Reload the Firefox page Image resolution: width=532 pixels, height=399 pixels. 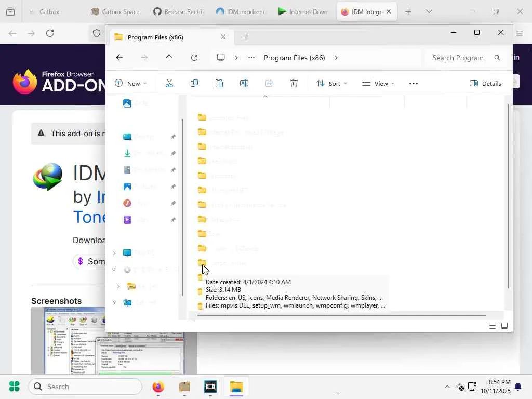[50, 33]
